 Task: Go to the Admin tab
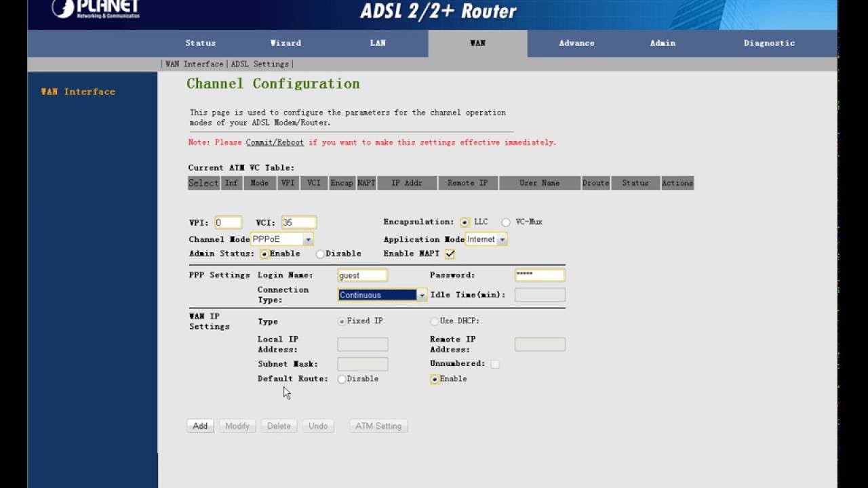click(663, 43)
